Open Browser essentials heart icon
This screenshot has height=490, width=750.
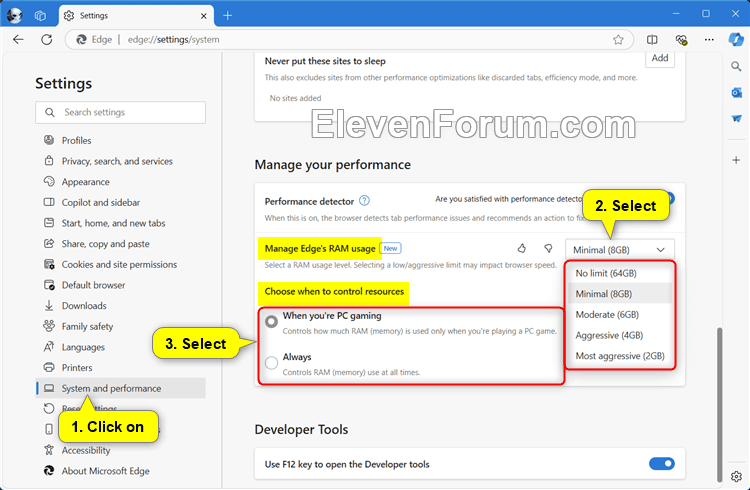click(x=681, y=40)
